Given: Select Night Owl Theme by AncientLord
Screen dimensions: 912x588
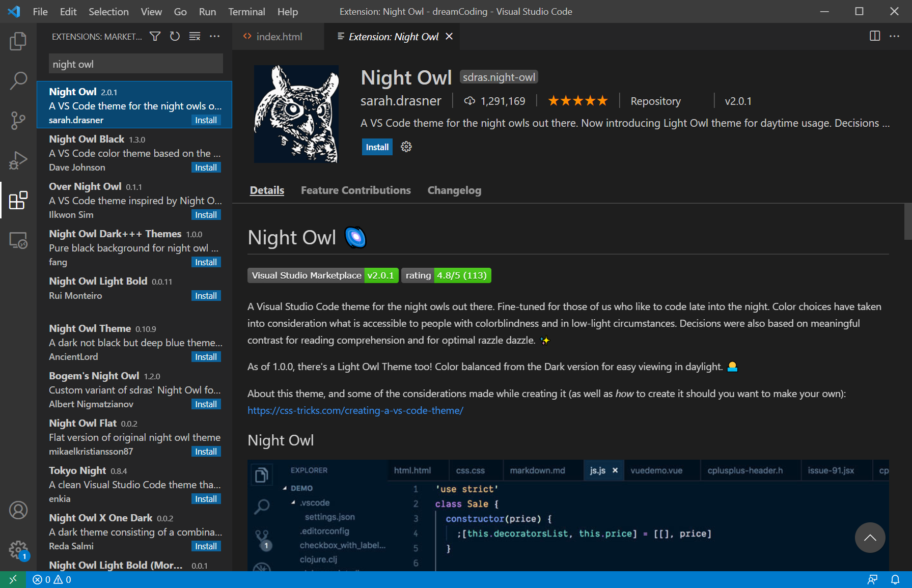Looking at the screenshot, I should [x=134, y=343].
